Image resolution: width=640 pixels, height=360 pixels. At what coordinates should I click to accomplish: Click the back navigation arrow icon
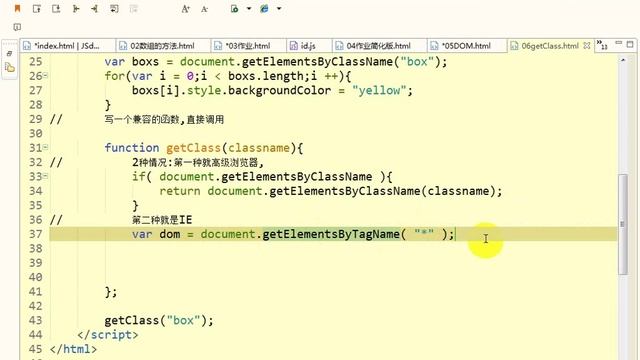(95, 9)
